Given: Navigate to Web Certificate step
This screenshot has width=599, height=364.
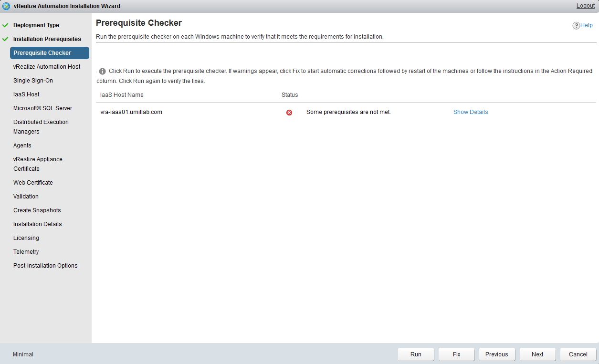Looking at the screenshot, I should [x=33, y=183].
